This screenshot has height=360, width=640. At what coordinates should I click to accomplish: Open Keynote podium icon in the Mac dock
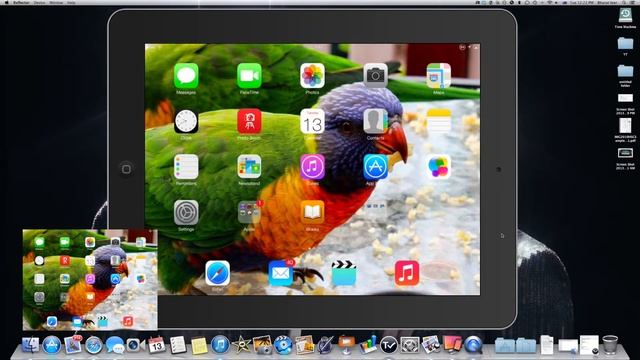coord(347,345)
